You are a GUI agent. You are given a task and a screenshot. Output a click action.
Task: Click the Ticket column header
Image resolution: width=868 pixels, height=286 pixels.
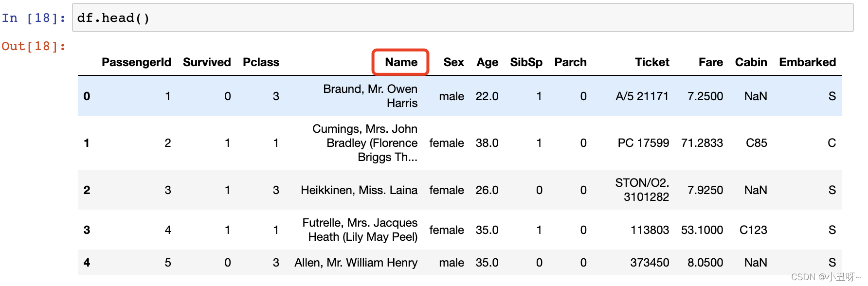tap(652, 62)
